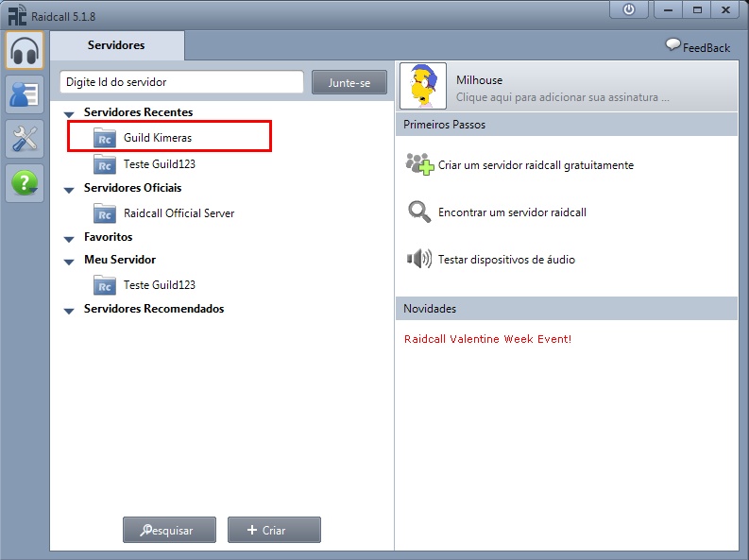749x560 pixels.
Task: Click the magnifier find server icon
Action: click(x=419, y=212)
